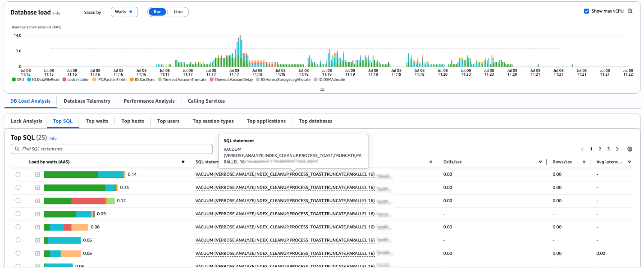Expand the plus icon on the 0.14 load row
This screenshot has height=268, width=644.
37,174
